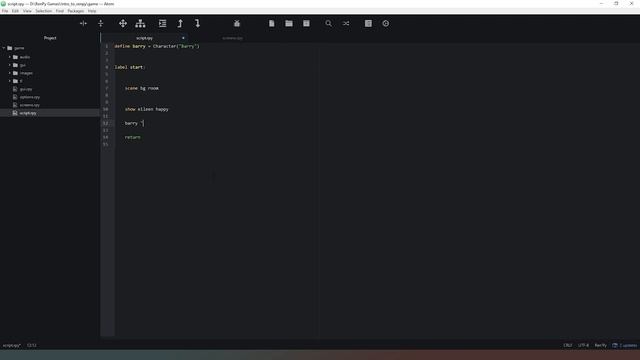Image resolution: width=640 pixels, height=360 pixels.
Task: Switch to the screens.rpy editor tab
Action: [233, 38]
